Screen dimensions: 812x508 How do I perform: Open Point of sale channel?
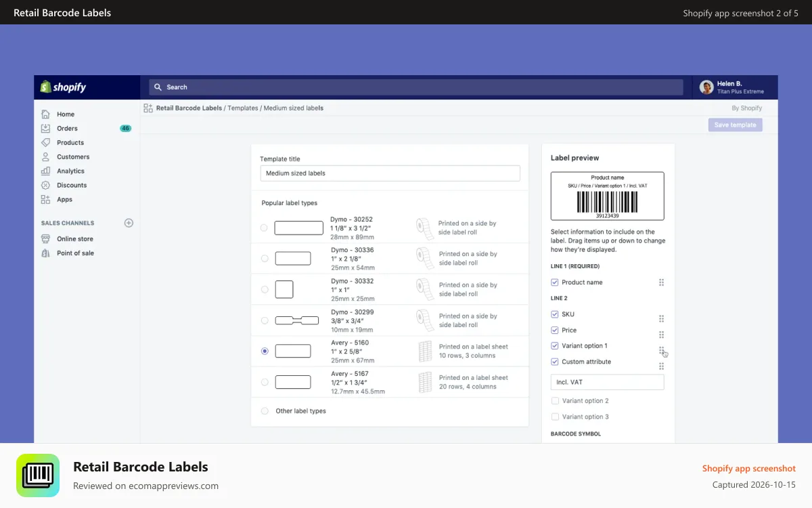point(75,253)
